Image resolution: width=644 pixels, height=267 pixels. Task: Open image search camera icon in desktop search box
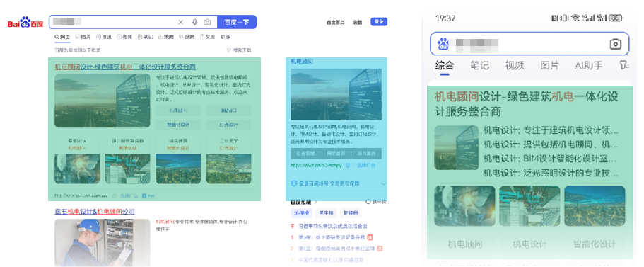[207, 22]
